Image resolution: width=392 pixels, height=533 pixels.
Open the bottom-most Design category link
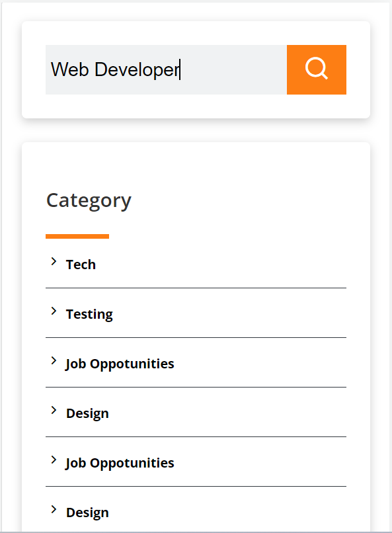tap(87, 513)
